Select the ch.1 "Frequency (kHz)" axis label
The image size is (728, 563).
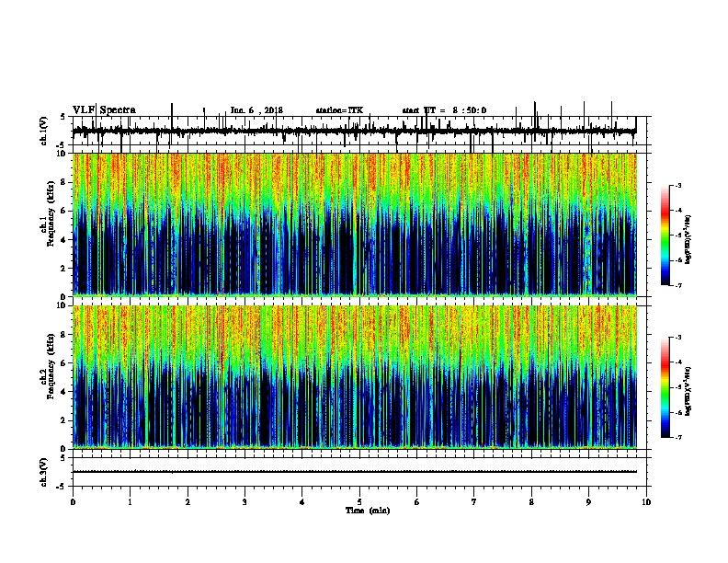tap(51, 215)
